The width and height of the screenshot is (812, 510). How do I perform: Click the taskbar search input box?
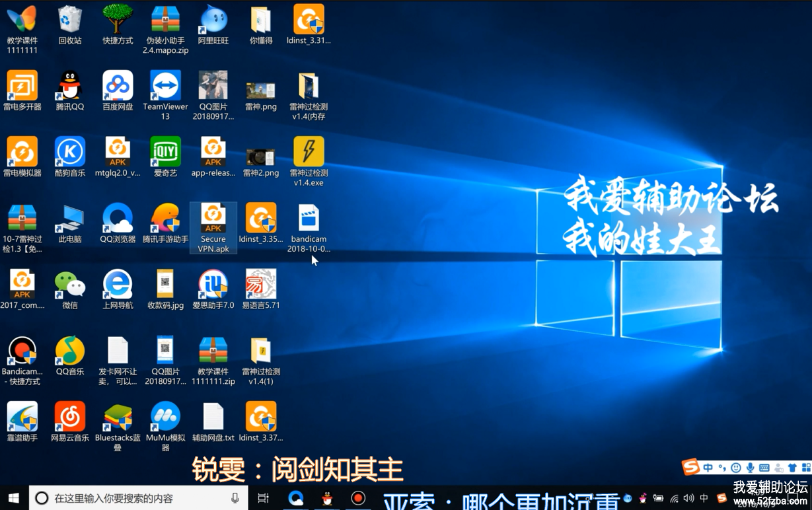point(132,498)
